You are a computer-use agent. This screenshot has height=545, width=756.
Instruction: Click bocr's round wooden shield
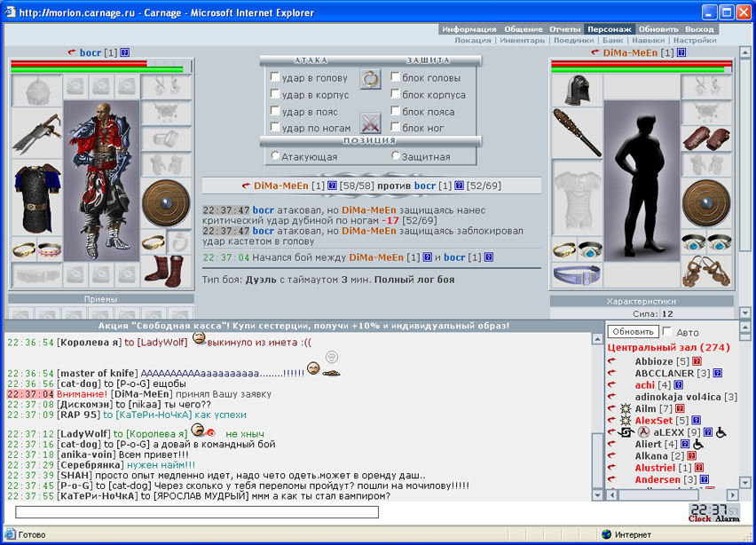pos(166,203)
